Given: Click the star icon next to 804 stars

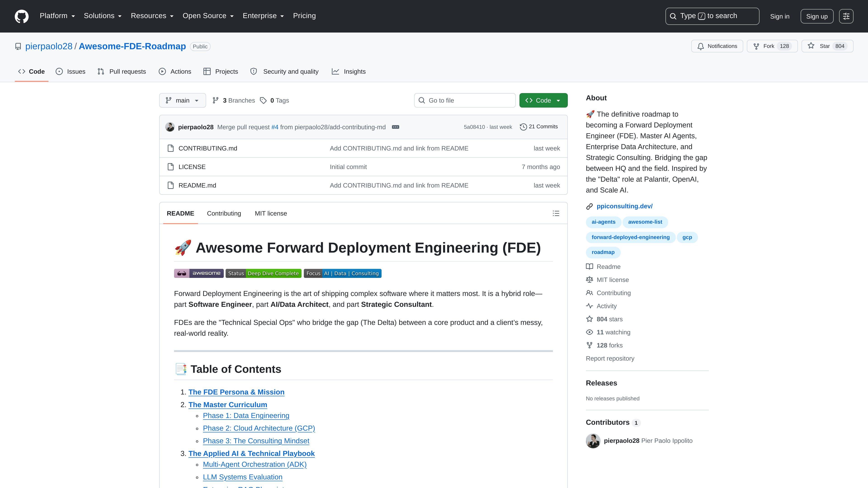Looking at the screenshot, I should click(x=589, y=319).
